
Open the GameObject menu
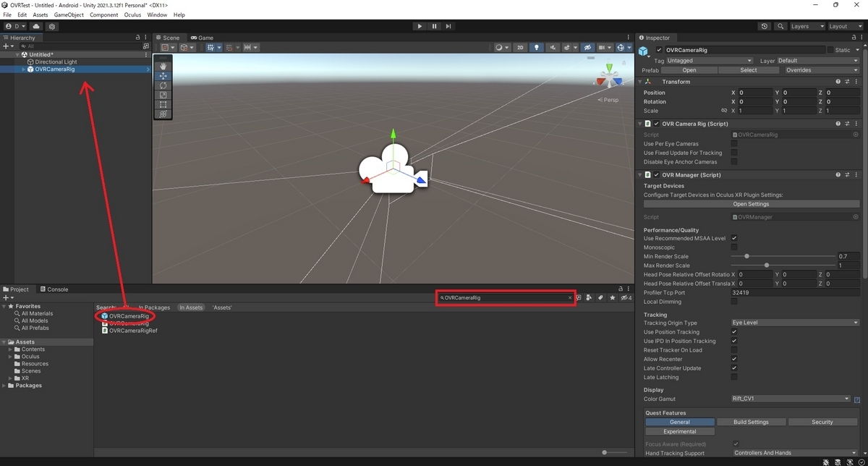click(x=69, y=14)
